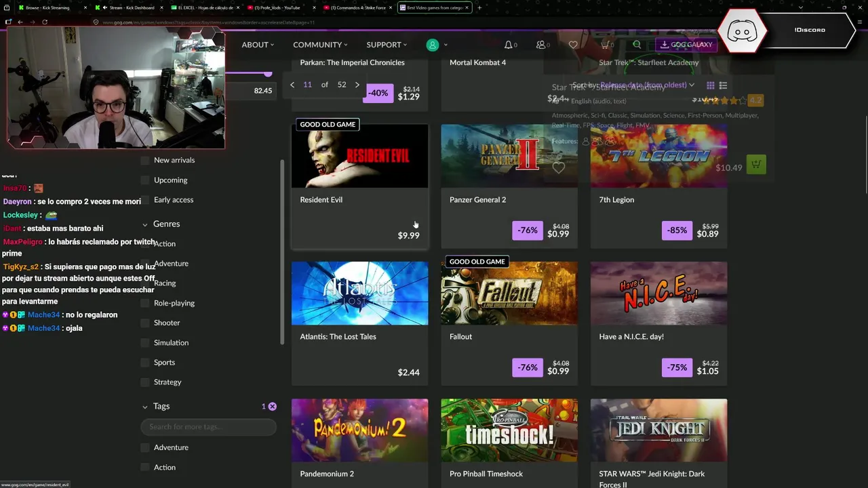Open the Pandemonium 2 cover thumbnail

360,430
